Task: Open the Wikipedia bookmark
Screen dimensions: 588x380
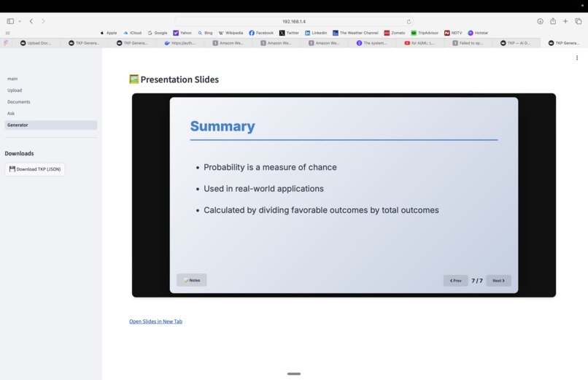Action: [231, 33]
